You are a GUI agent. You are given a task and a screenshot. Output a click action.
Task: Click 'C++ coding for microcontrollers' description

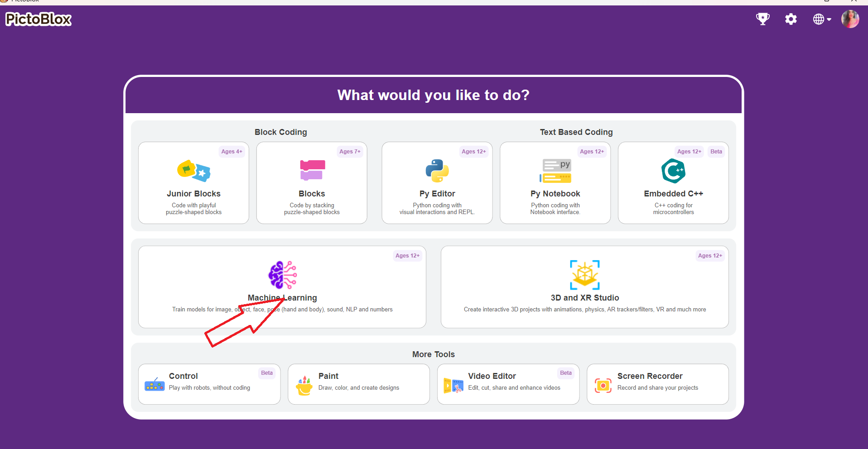674,209
